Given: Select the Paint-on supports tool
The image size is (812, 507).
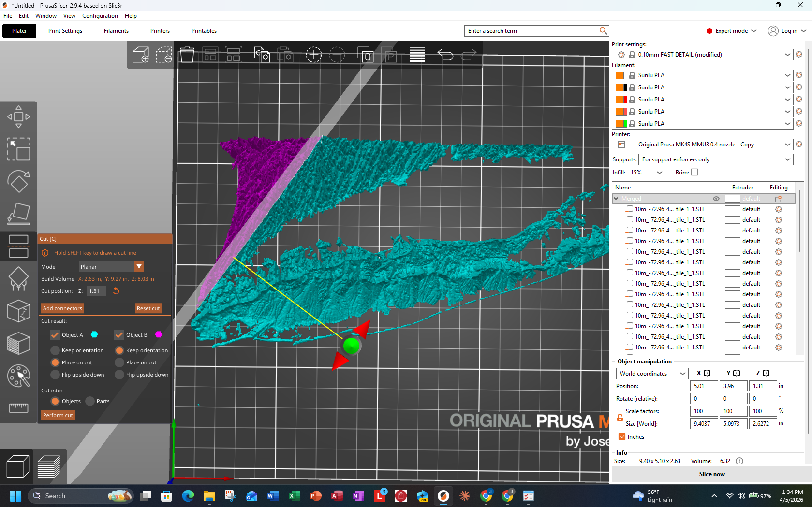Looking at the screenshot, I should pyautogui.click(x=18, y=279).
